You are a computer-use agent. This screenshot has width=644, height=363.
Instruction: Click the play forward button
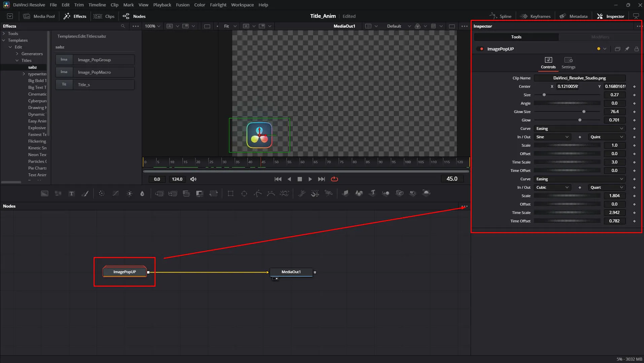[310, 179]
